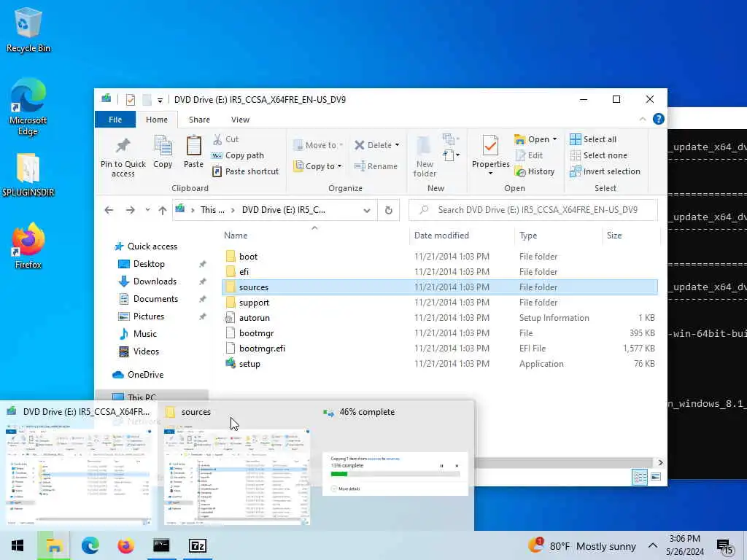This screenshot has width=747, height=560.
Task: Click the Cut scissors command
Action: point(226,139)
